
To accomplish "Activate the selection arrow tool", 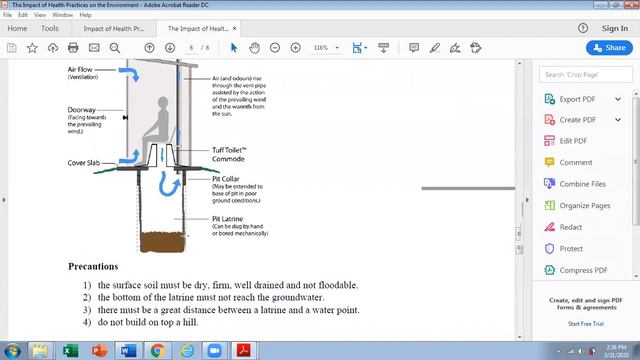I will (234, 48).
